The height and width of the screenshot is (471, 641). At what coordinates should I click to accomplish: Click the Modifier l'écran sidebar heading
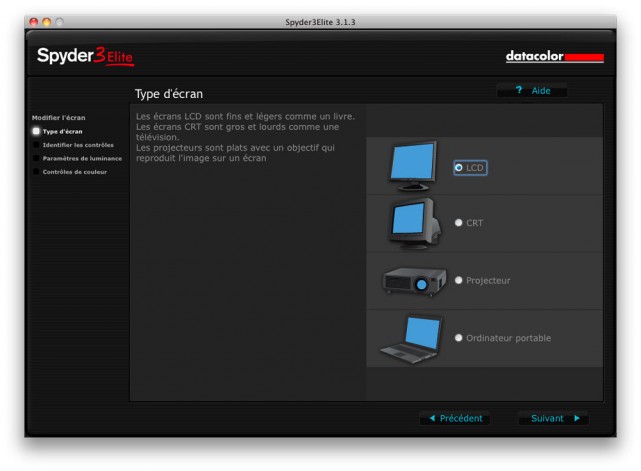58,118
